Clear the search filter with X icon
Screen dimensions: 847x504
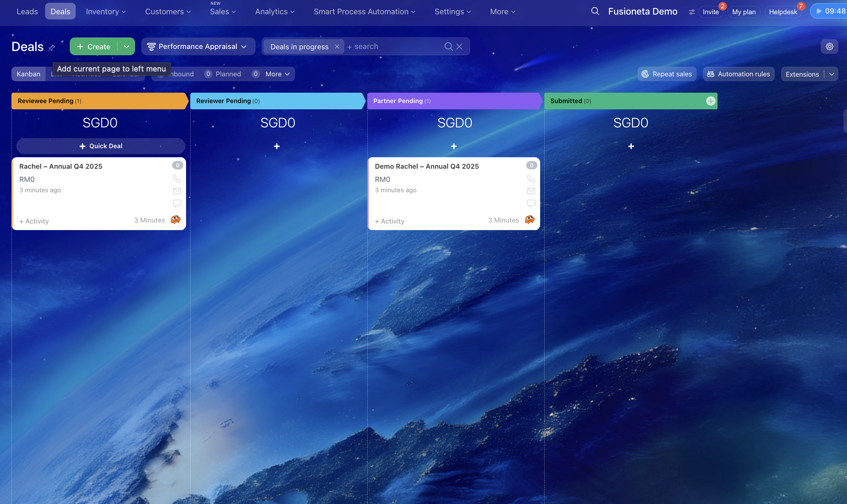(459, 47)
